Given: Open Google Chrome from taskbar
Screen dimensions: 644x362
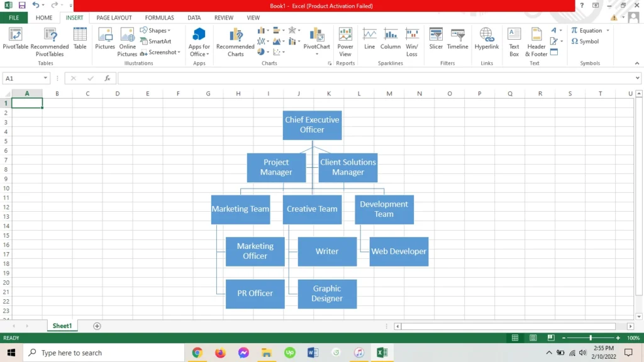Looking at the screenshot, I should [x=197, y=353].
